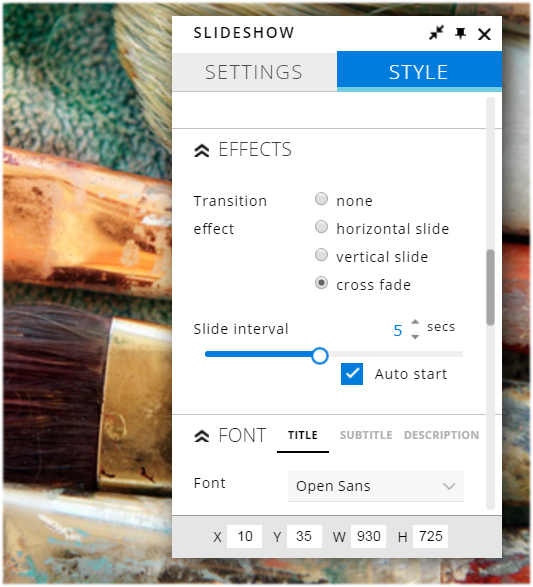This screenshot has height=587, width=533.
Task: Click the X position input field
Action: click(x=244, y=536)
